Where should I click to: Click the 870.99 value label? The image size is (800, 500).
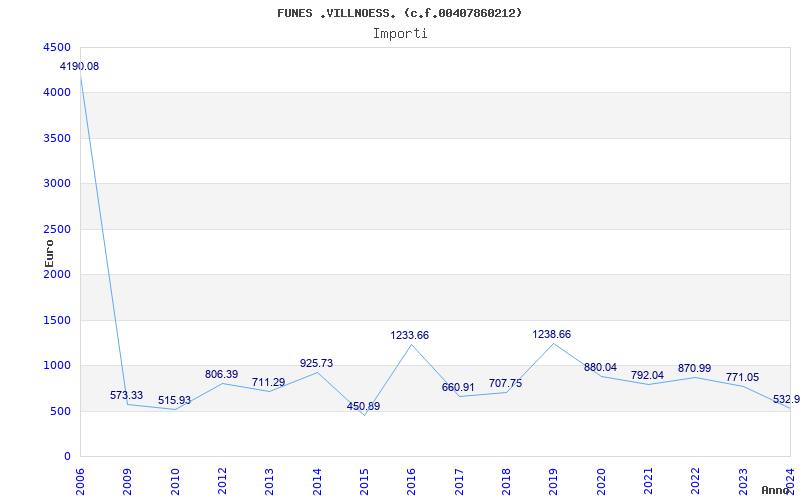[695, 368]
